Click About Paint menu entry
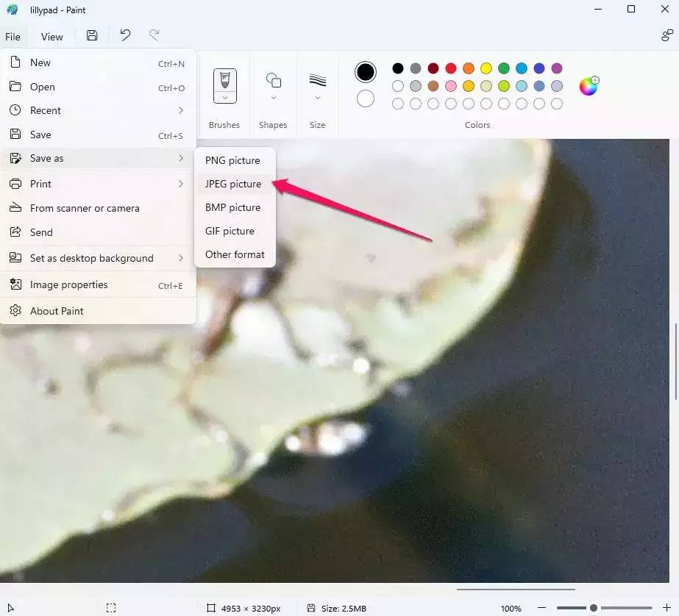The height and width of the screenshot is (616, 679). [x=57, y=311]
